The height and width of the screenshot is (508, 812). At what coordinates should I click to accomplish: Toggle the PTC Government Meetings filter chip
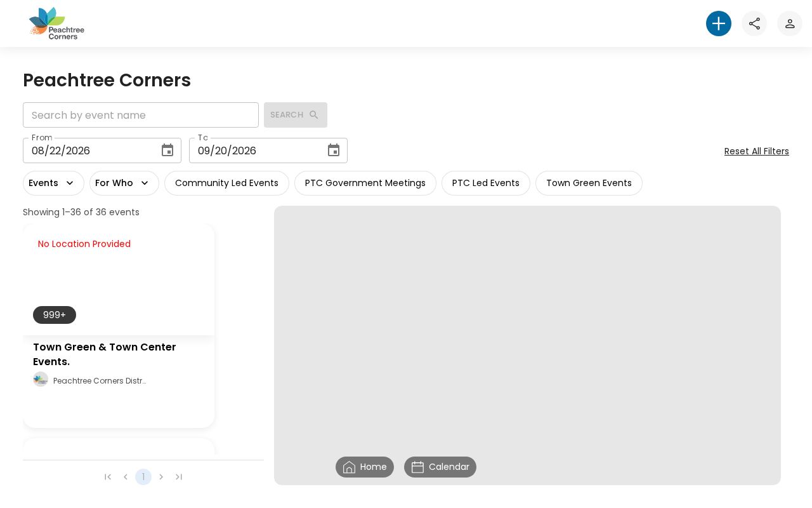coord(365,183)
